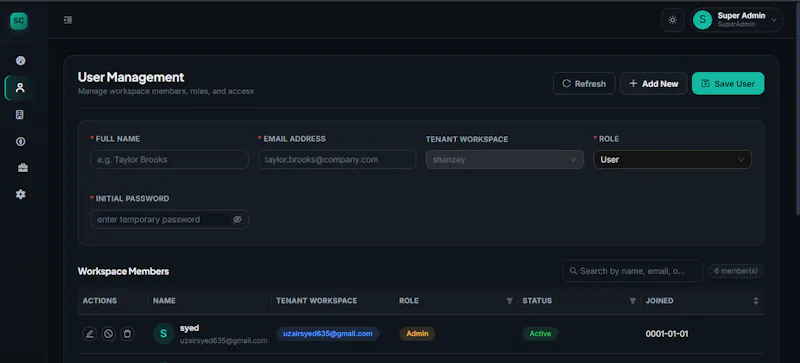Click the Refresh button
Screen dimensions: 800x363
click(x=584, y=84)
